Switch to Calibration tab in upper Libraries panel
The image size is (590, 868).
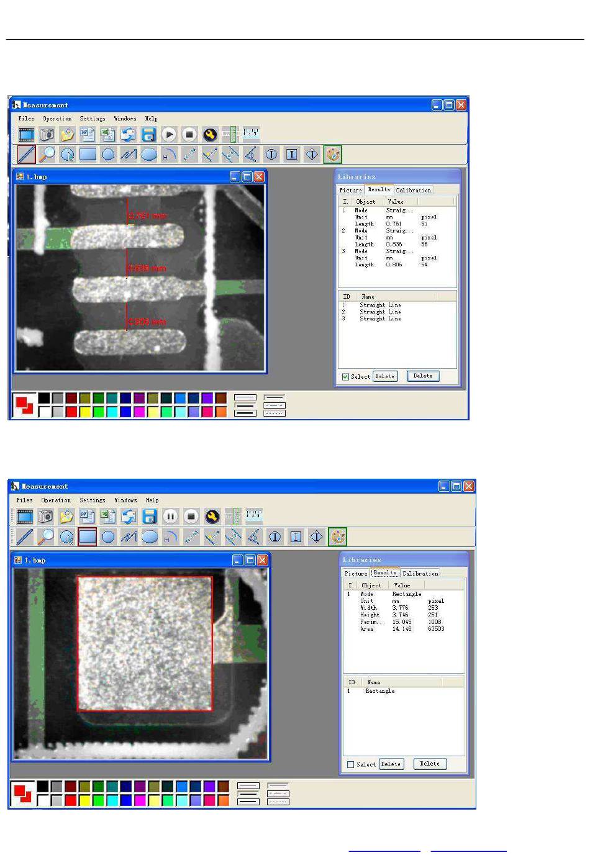pos(413,190)
